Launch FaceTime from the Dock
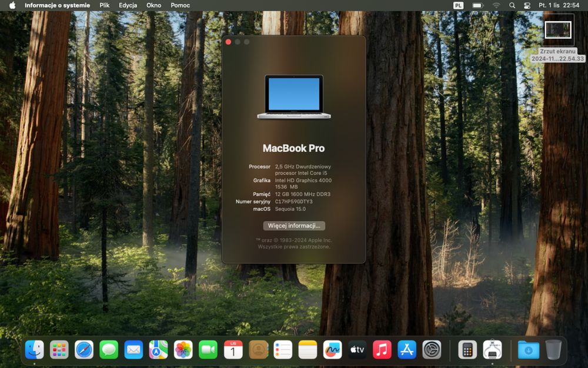Screen dimensions: 588x368 [208, 350]
